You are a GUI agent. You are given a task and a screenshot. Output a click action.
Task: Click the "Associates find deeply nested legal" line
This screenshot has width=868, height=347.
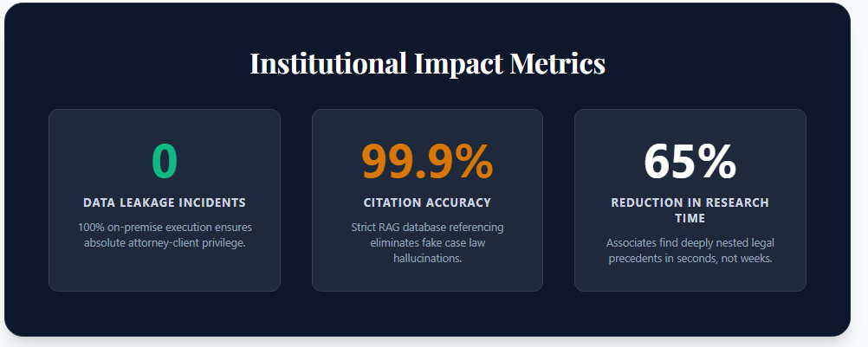point(690,243)
